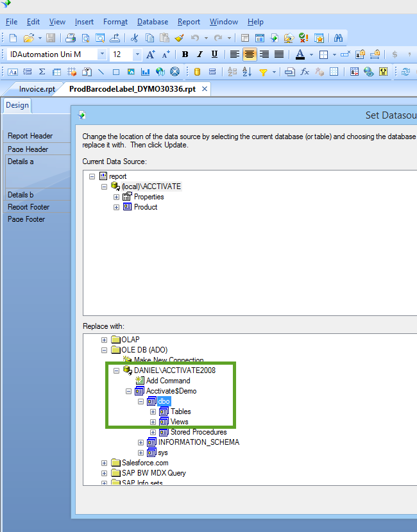
Task: Insert a line with line tool
Action: coord(101,72)
